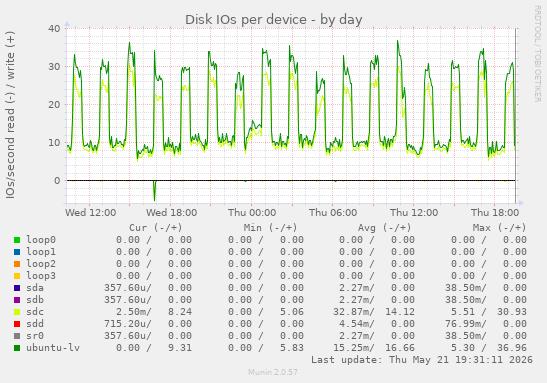The height and width of the screenshot is (383, 547).
Task: Click the 'Avg (-/+)' column header
Action: click(x=384, y=228)
